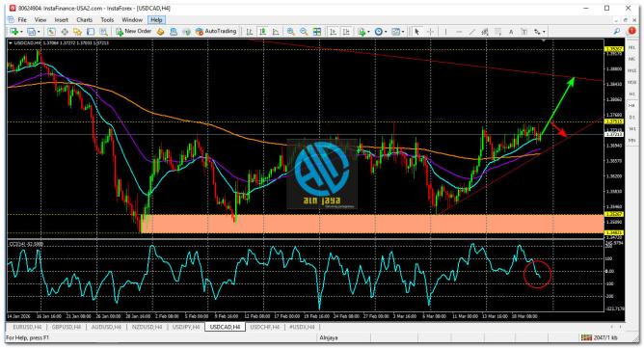Select the Vertical Line drawing tool
The image size is (644, 348).
click(445, 32)
